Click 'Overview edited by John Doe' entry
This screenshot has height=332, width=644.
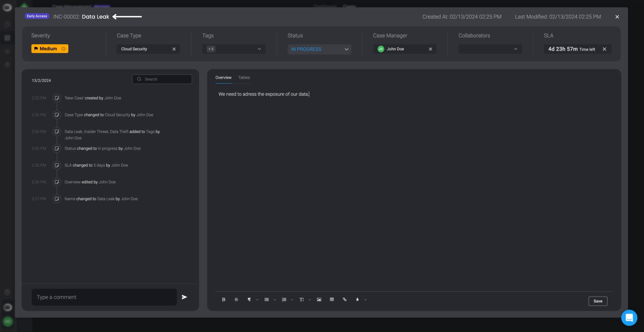click(90, 182)
